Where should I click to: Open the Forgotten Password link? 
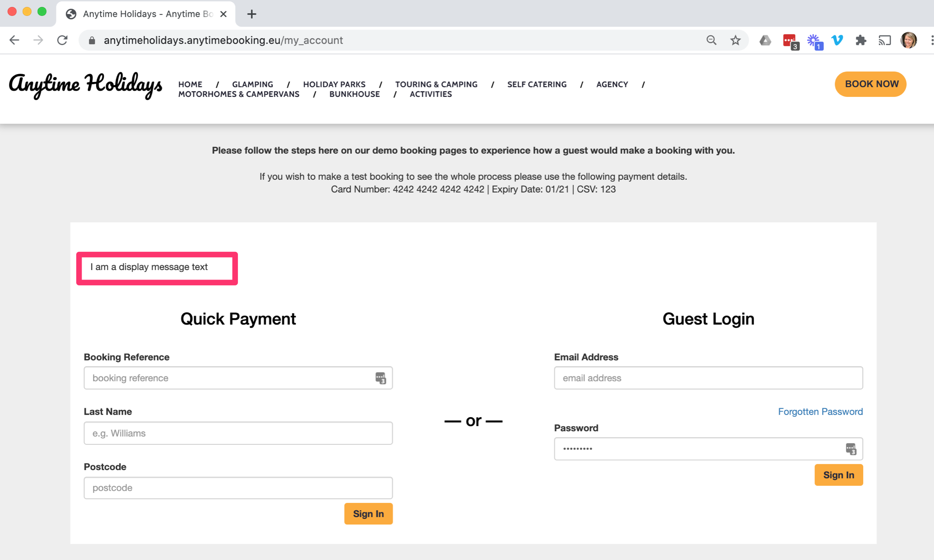coord(820,411)
